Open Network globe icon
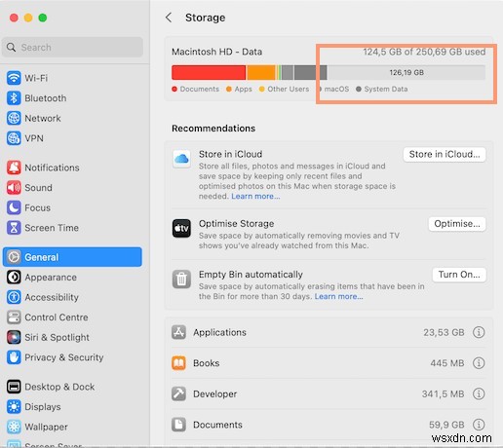 point(14,118)
